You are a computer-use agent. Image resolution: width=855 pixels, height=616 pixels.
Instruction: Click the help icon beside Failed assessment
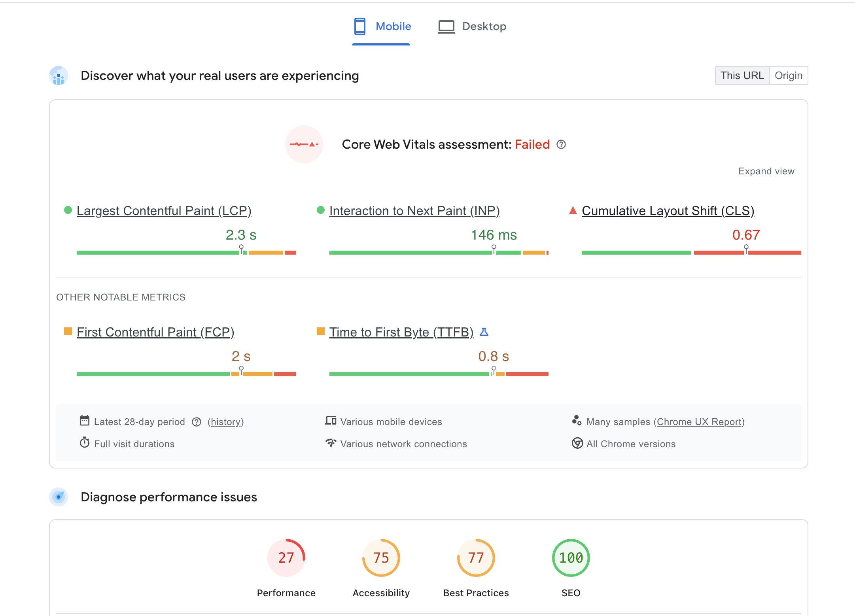[561, 145]
